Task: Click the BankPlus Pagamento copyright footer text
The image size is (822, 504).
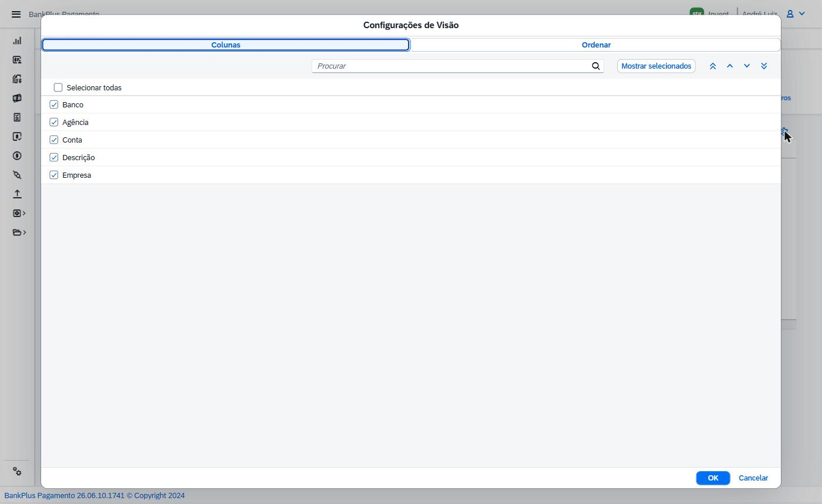Action: (95, 495)
